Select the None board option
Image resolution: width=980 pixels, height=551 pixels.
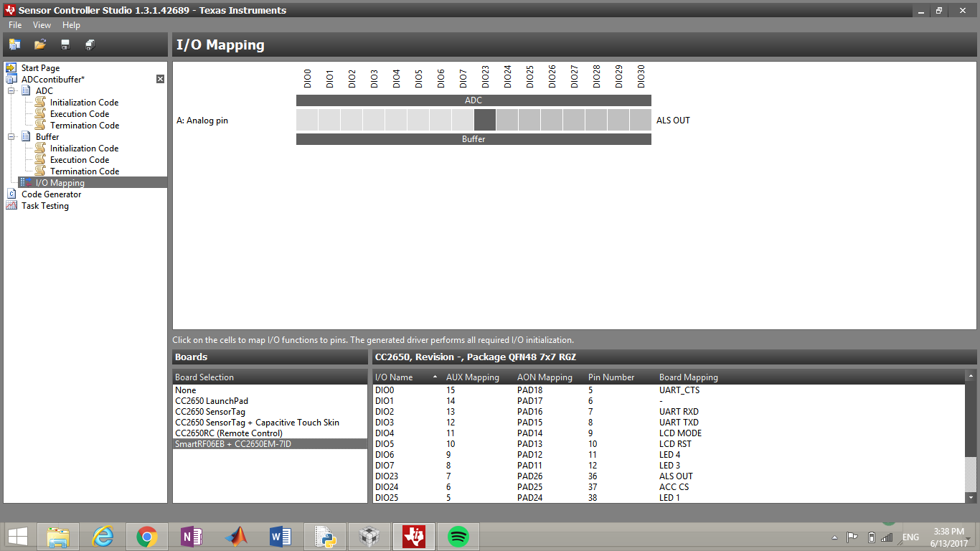click(x=270, y=390)
